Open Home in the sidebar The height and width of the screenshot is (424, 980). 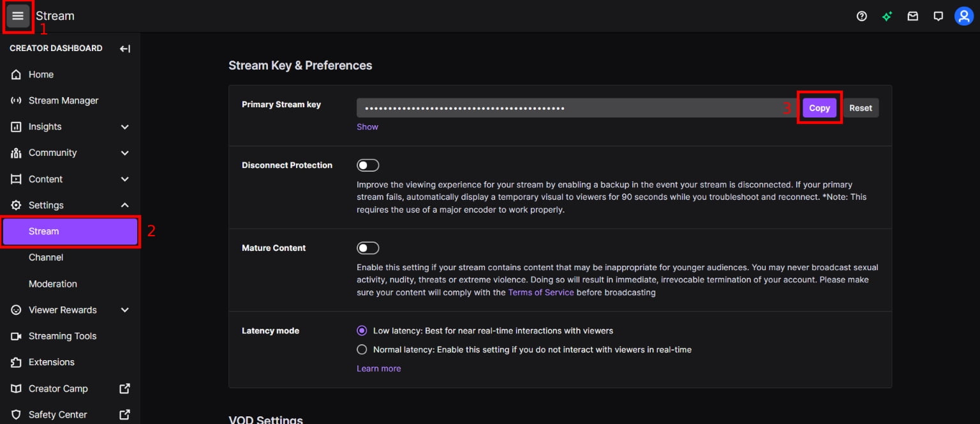tap(70, 75)
